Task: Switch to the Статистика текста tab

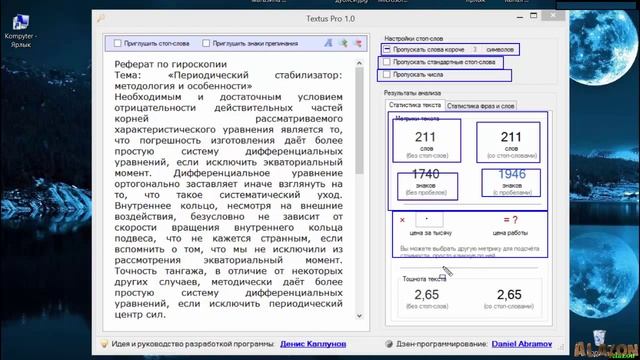Action: click(x=415, y=105)
